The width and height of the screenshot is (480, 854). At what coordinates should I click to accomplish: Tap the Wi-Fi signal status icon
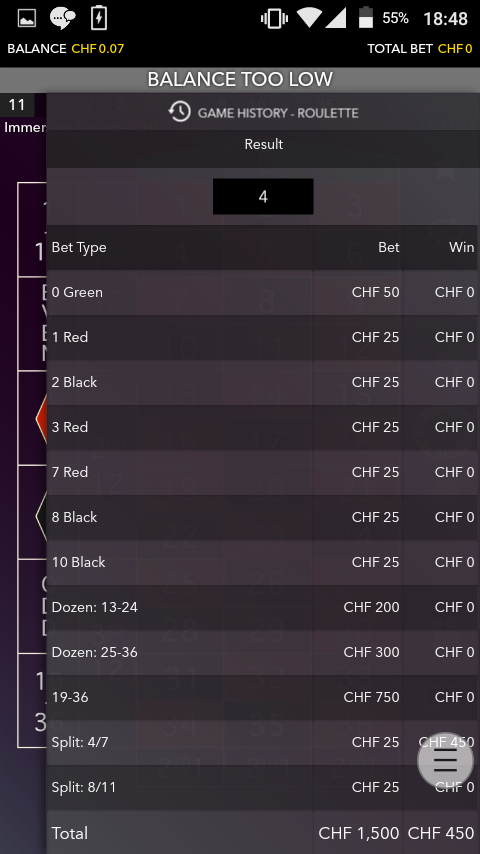tap(309, 18)
